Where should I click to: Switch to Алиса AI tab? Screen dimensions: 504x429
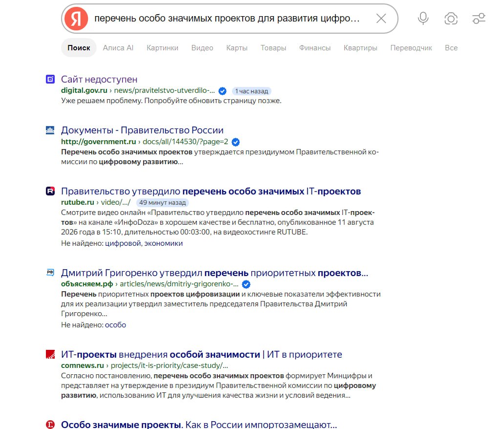point(118,48)
